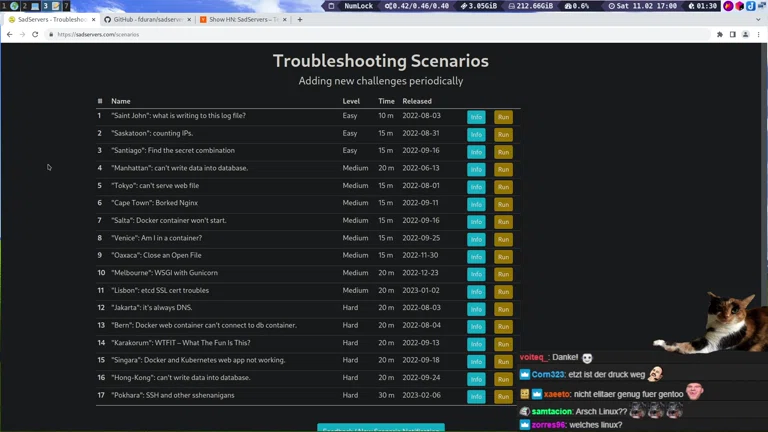
Task: Click the Sat 11.02 17:00 clock
Action: pos(643,6)
